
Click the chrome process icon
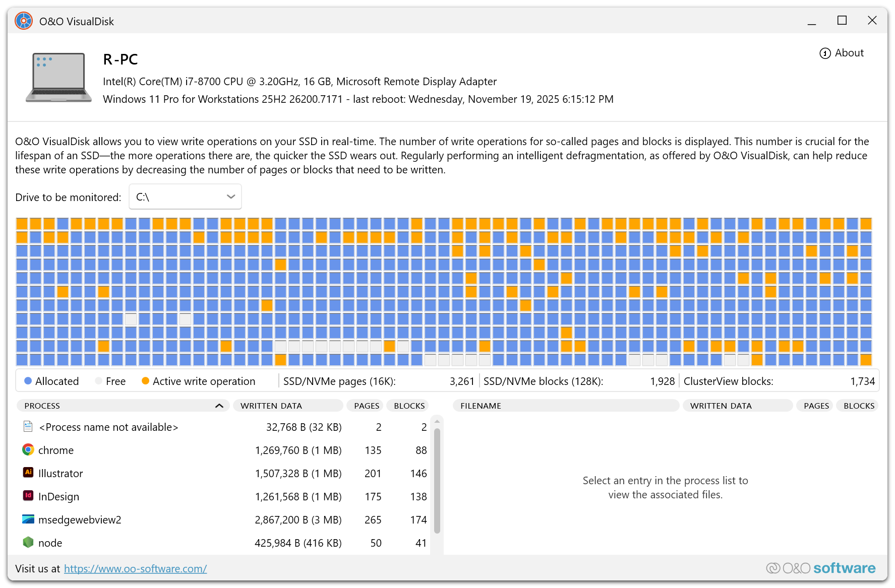point(28,449)
